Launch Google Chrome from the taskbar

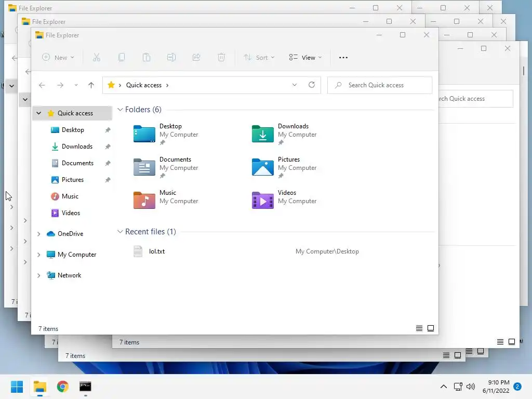63,387
